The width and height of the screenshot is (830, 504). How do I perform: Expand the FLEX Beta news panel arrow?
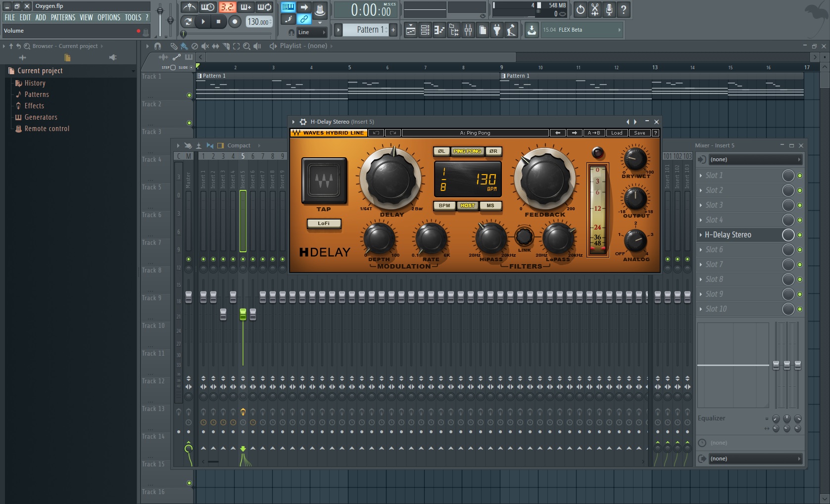(x=619, y=30)
